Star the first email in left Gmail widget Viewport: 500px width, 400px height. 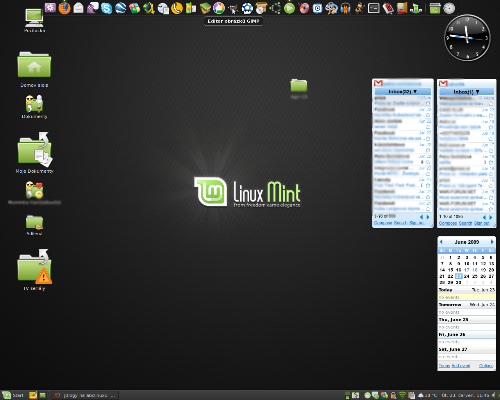(428, 104)
